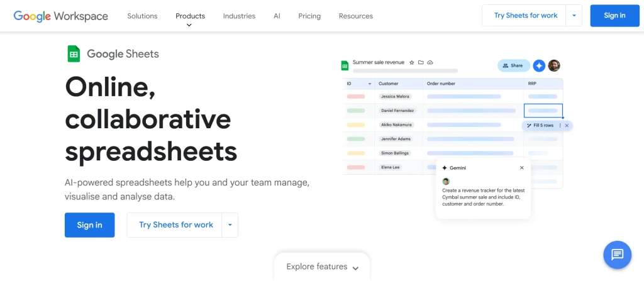This screenshot has width=644, height=281.
Task: Dismiss the Fill 5 rows suggestion
Action: (x=567, y=125)
